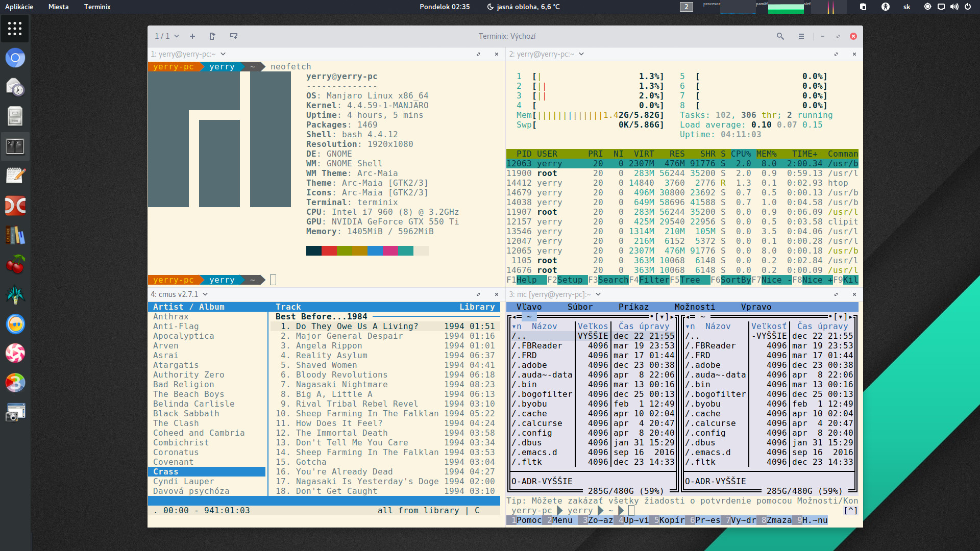Open mc Súbor menu
This screenshot has height=551, width=980.
click(x=580, y=307)
